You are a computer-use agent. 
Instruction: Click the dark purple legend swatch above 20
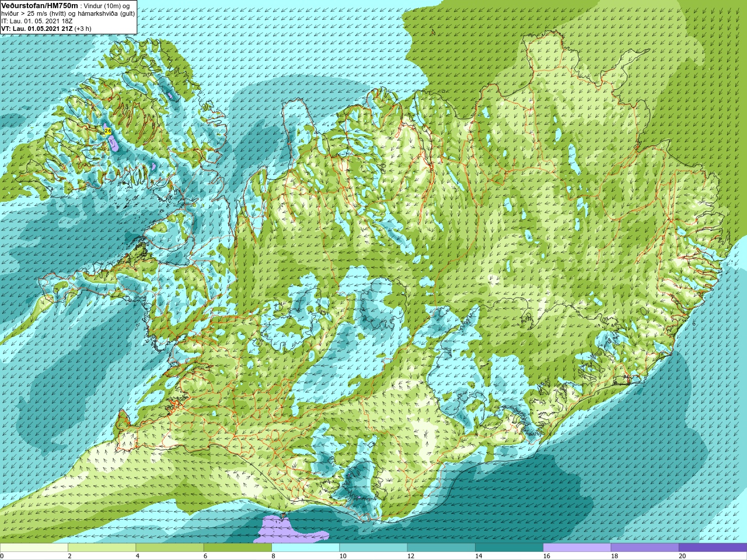[713, 547]
